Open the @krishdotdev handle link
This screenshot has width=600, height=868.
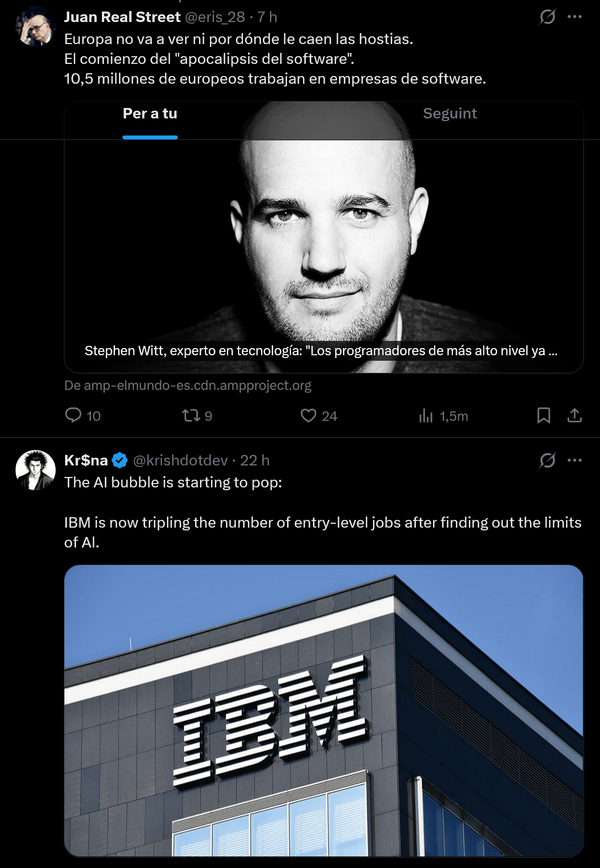pos(180,460)
